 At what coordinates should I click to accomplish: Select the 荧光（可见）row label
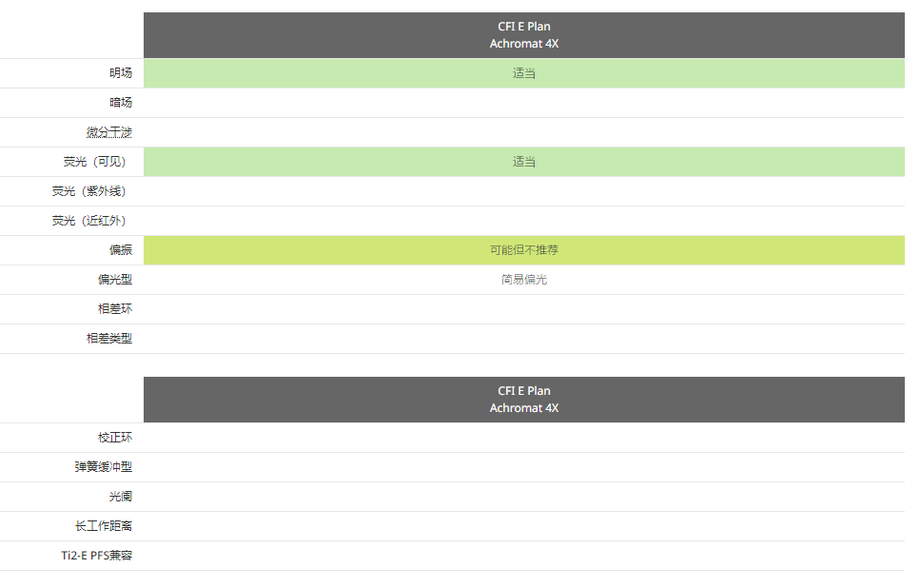pos(94,162)
